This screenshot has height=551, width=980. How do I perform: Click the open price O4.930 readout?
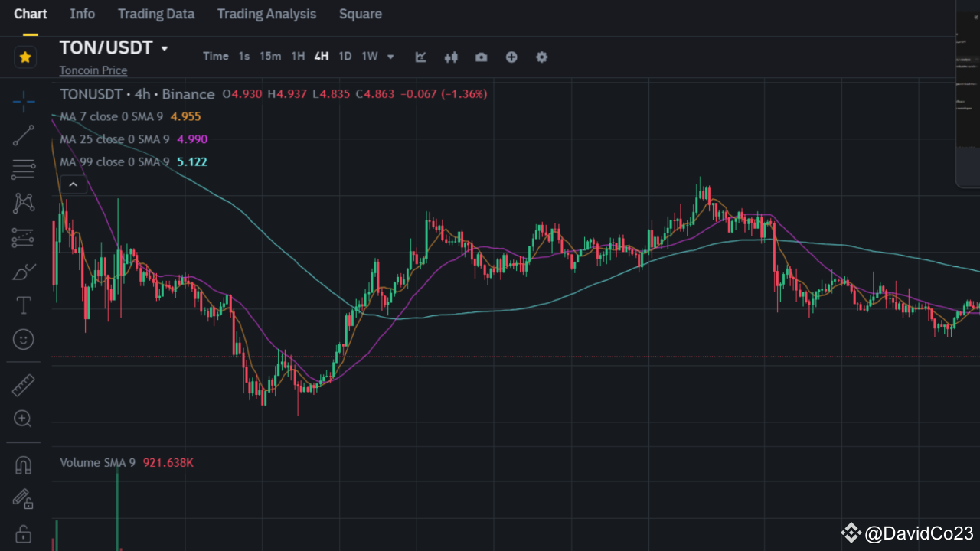pos(243,94)
